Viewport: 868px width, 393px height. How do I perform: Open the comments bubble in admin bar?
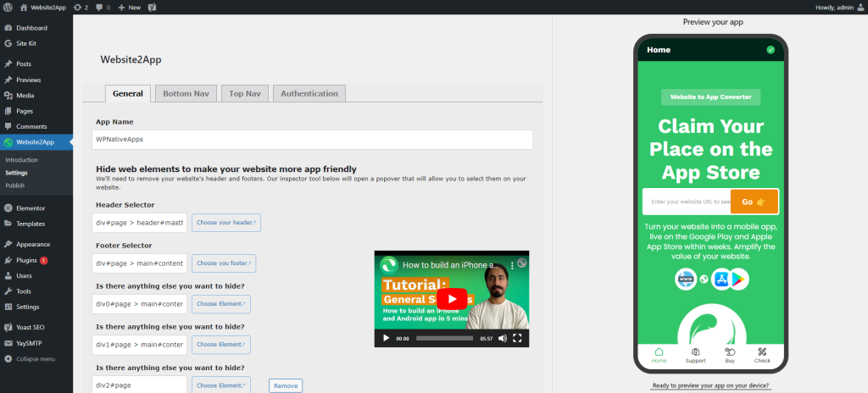click(x=103, y=7)
